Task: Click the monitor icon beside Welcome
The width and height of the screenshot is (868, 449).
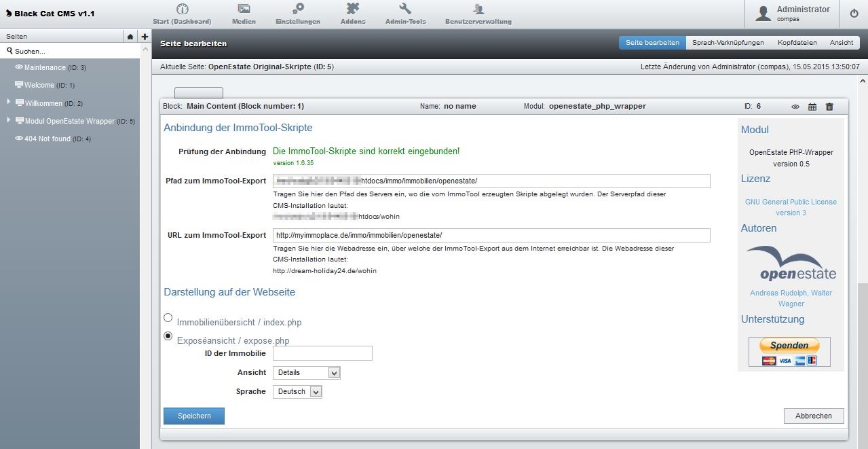Action: tap(19, 85)
